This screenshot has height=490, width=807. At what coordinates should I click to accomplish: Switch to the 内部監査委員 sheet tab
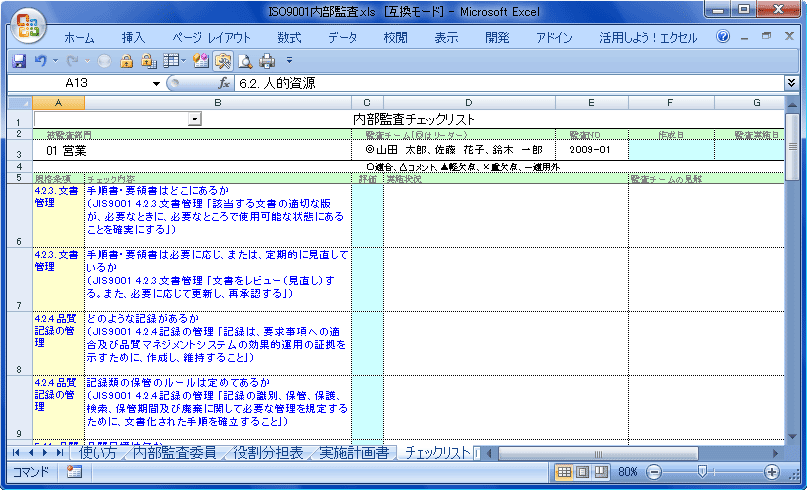click(x=174, y=453)
